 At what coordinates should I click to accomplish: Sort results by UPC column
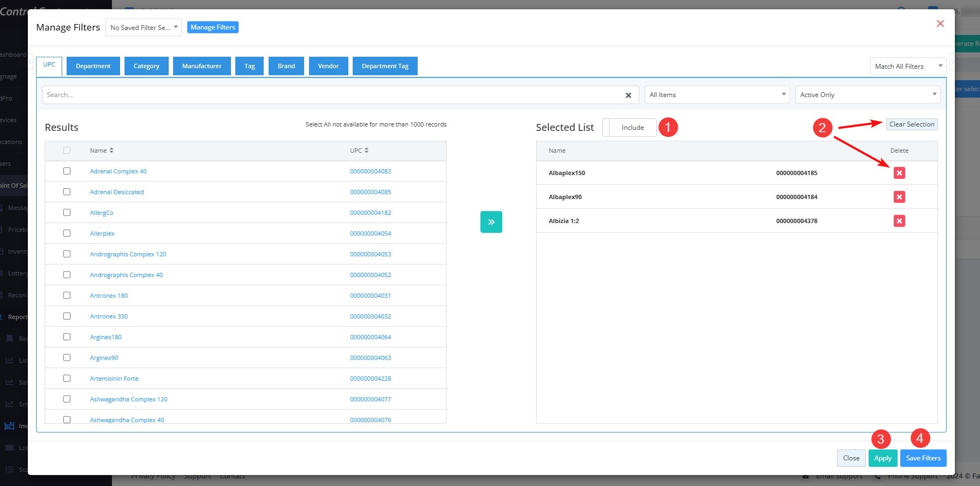[359, 151]
